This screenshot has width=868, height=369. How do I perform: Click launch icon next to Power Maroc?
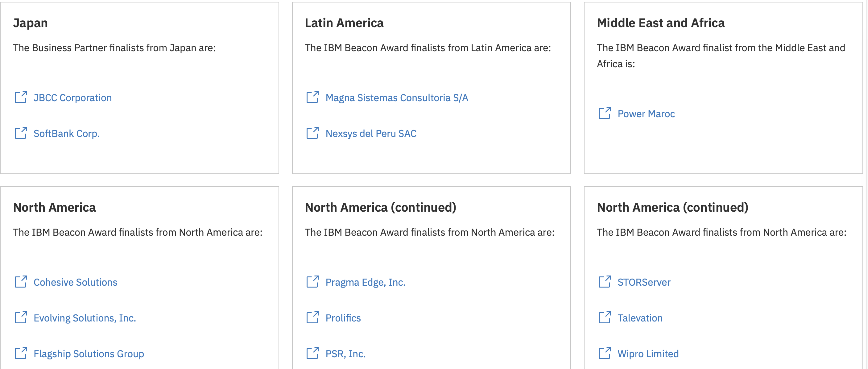coord(604,114)
